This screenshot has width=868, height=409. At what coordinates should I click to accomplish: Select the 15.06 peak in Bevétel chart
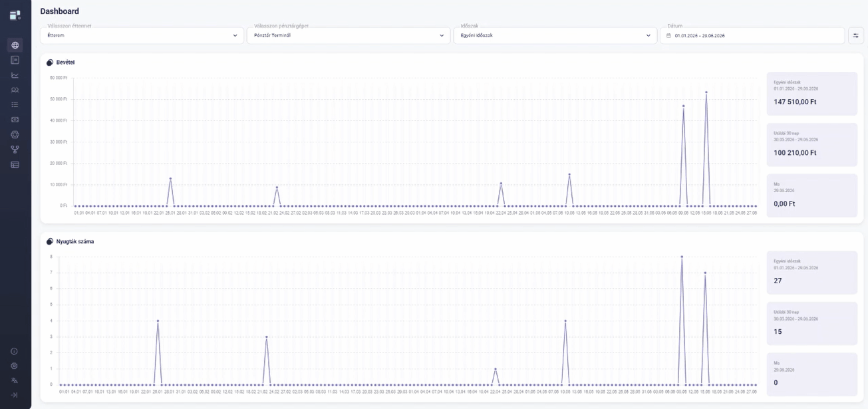[x=706, y=92]
